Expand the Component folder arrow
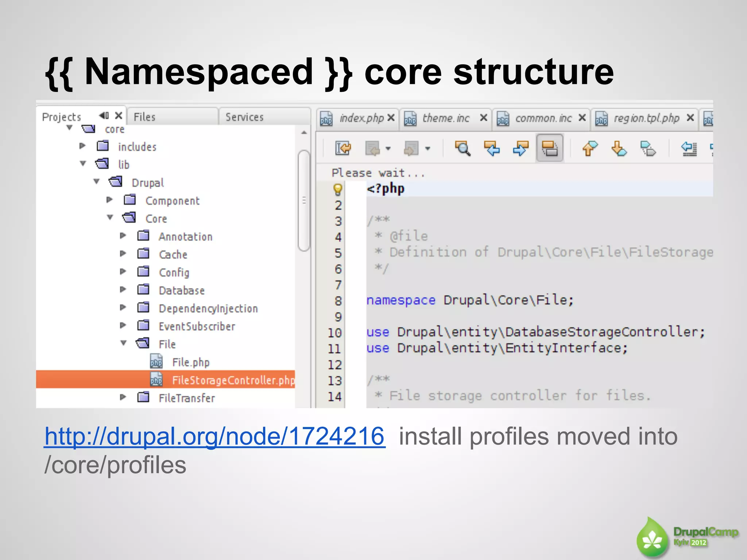Image resolution: width=747 pixels, height=560 pixels. click(x=109, y=199)
